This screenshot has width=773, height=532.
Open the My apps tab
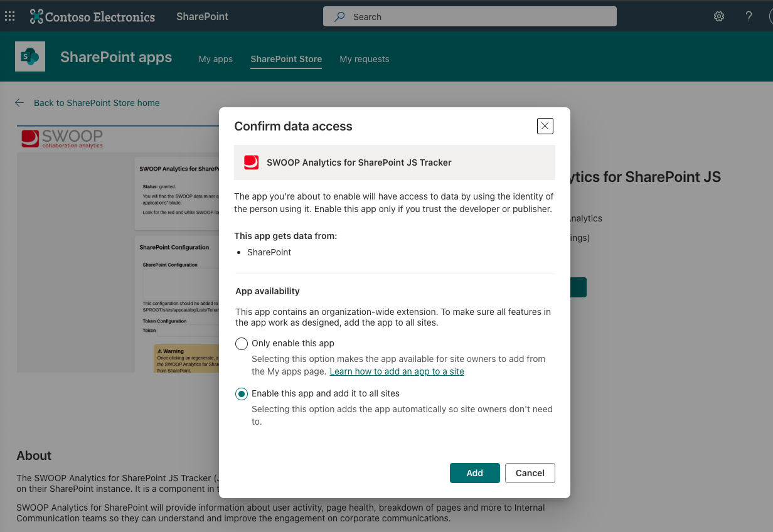point(216,59)
